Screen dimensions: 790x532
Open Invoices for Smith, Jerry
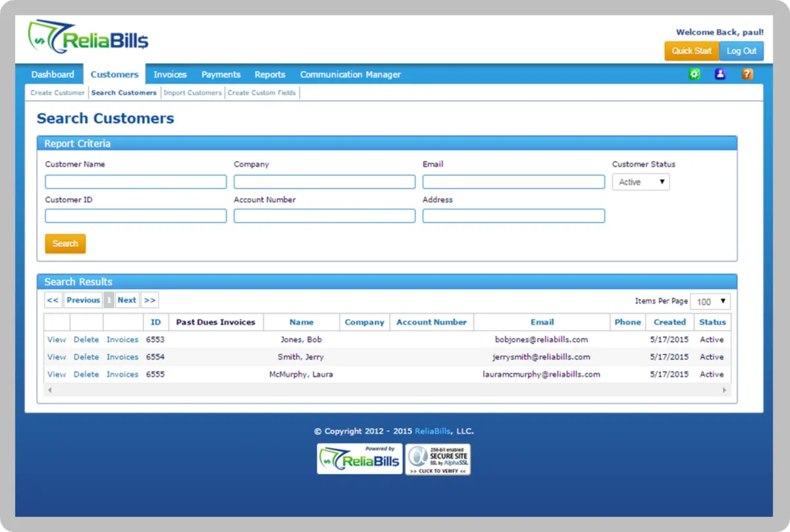(x=122, y=357)
